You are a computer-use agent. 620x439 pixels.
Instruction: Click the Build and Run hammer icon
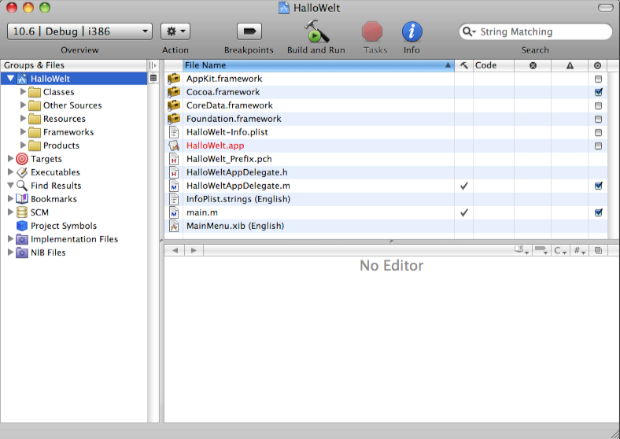(x=316, y=32)
